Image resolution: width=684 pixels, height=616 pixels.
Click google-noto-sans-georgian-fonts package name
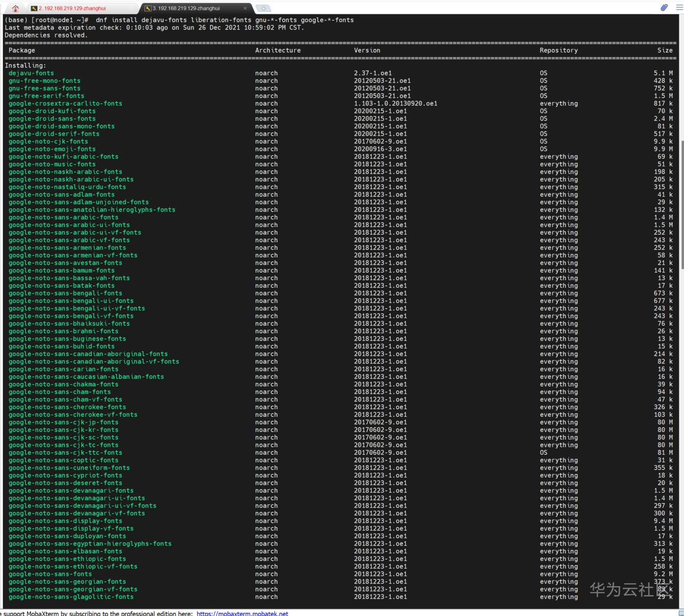67,581
